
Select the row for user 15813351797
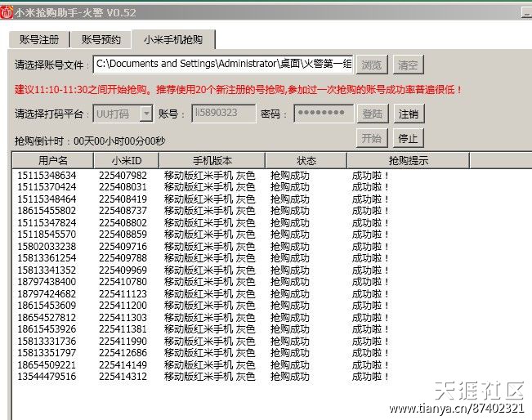203,353
